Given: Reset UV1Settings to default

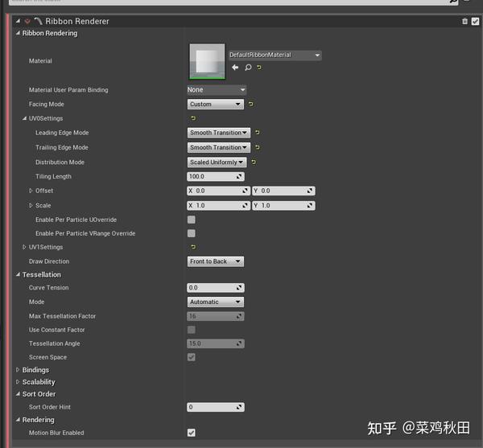Looking at the screenshot, I should point(193,247).
